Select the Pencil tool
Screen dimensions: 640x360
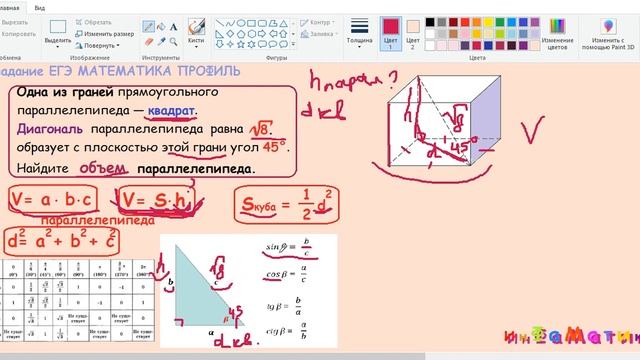click(x=148, y=27)
